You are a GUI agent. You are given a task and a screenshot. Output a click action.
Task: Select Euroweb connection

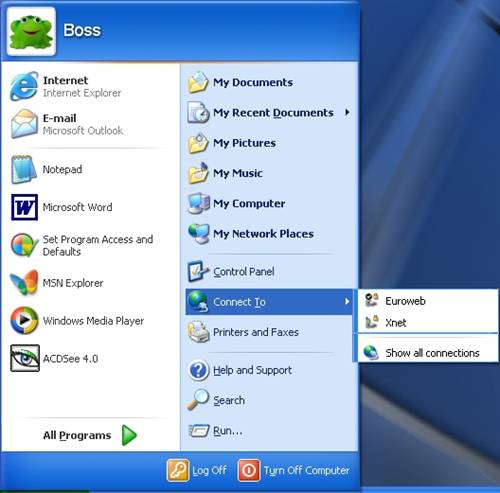428,301
